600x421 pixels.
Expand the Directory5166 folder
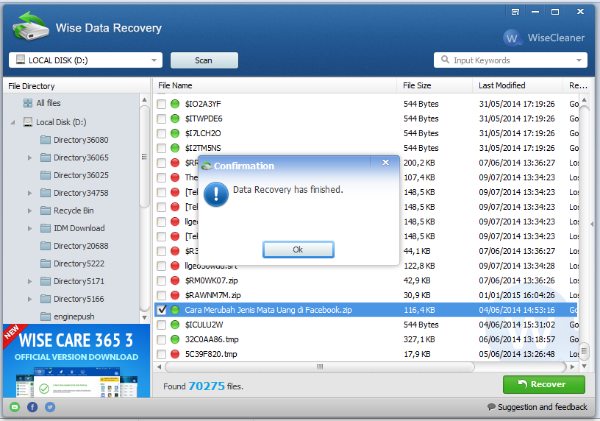point(29,299)
